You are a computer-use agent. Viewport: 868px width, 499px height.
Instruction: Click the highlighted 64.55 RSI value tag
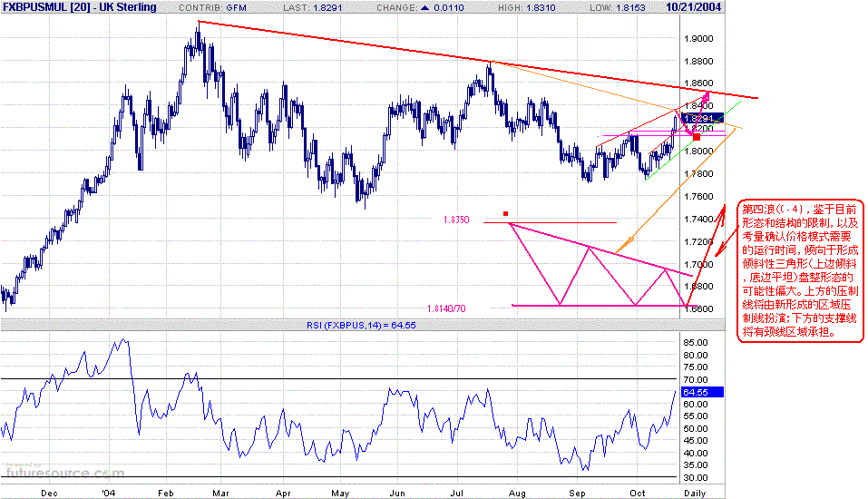click(702, 392)
